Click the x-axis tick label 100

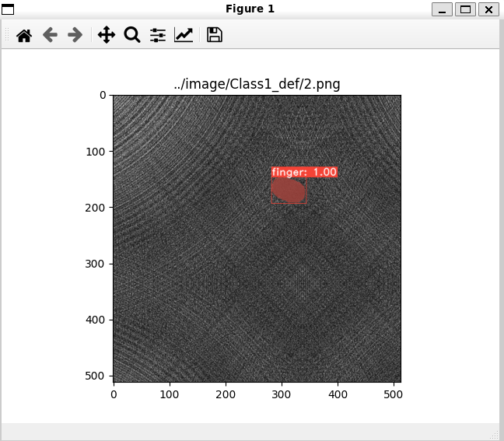tap(170, 394)
